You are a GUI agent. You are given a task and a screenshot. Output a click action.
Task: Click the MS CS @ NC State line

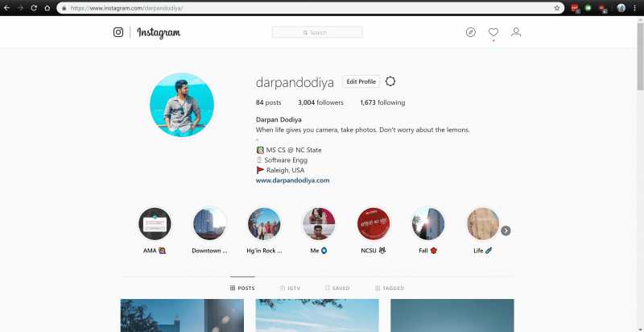[x=289, y=150]
